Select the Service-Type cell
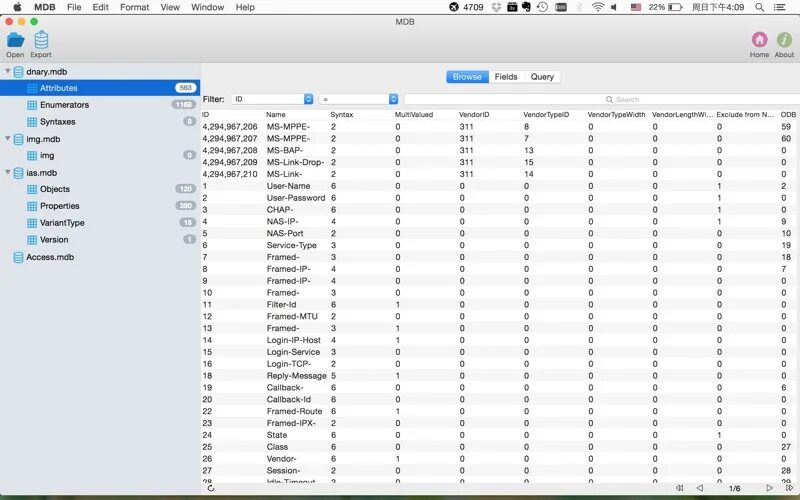Image resolution: width=800 pixels, height=500 pixels. pyautogui.click(x=292, y=245)
